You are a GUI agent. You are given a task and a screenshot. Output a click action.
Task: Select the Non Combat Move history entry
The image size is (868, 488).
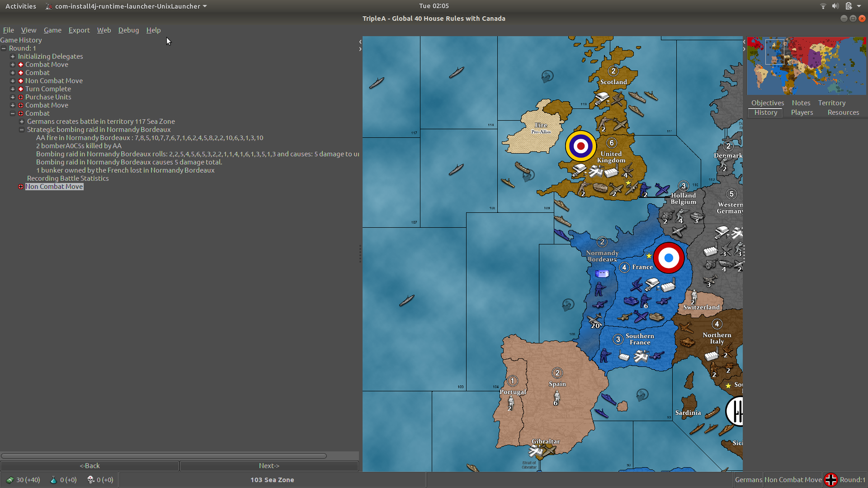point(54,187)
